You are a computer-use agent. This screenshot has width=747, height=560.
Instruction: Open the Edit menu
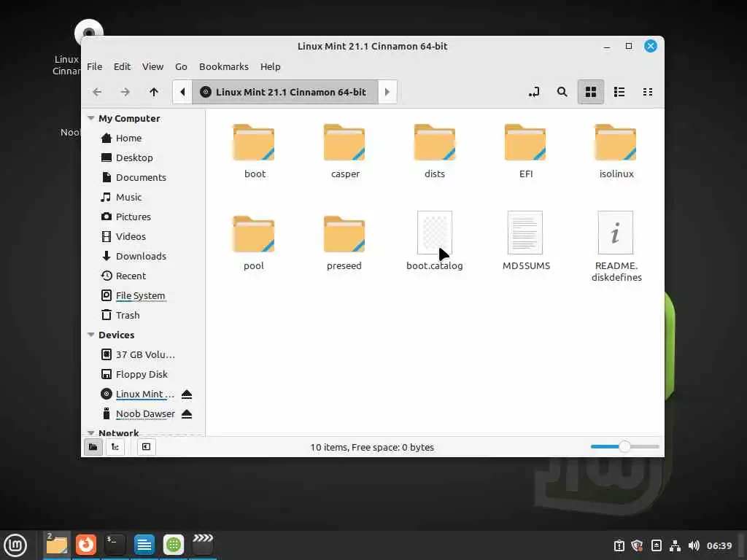tap(122, 66)
